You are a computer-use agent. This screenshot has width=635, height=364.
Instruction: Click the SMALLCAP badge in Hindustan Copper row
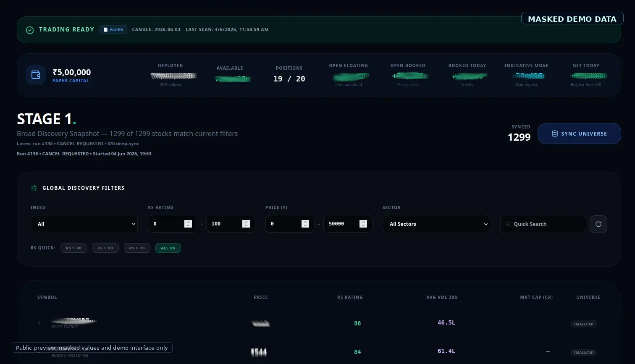tap(583, 353)
